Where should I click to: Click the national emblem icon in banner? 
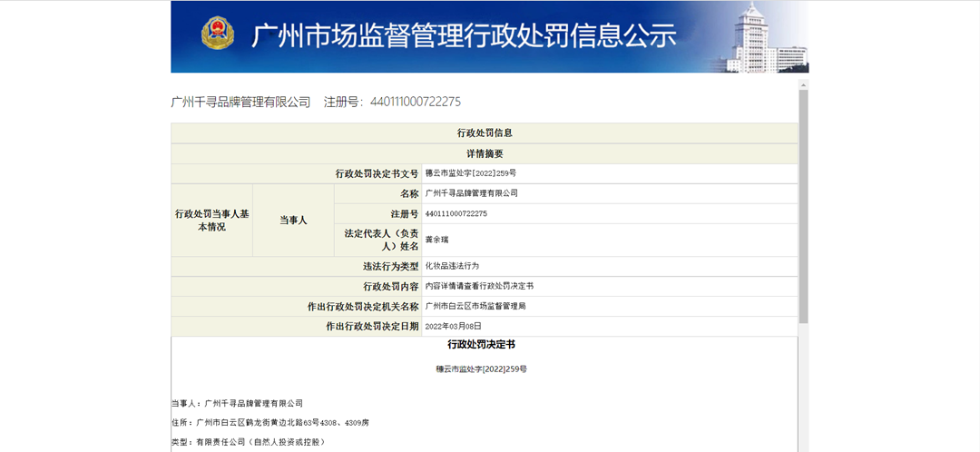tap(218, 34)
